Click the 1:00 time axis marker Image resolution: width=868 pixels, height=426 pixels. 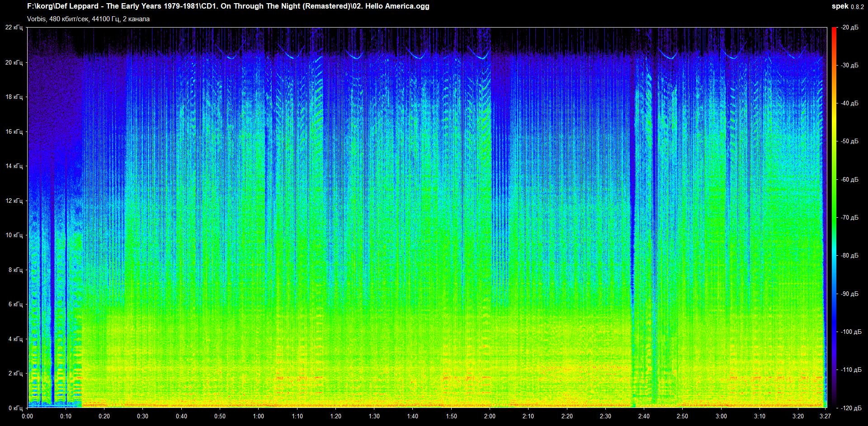[x=259, y=416]
